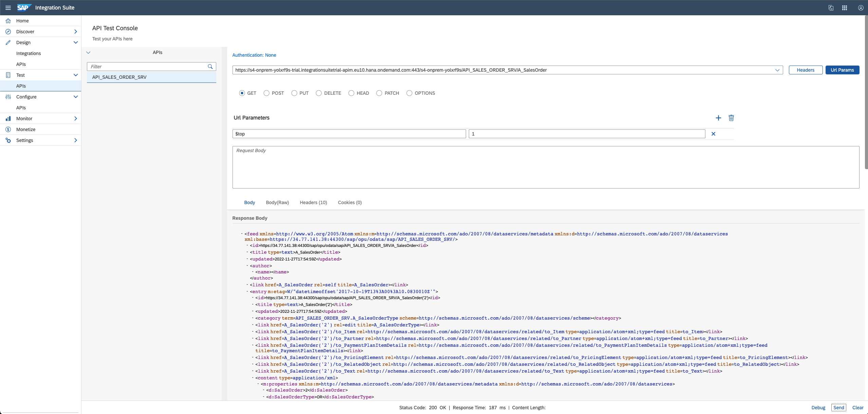Click the Response Body heading text
This screenshot has width=868, height=414.
point(250,218)
